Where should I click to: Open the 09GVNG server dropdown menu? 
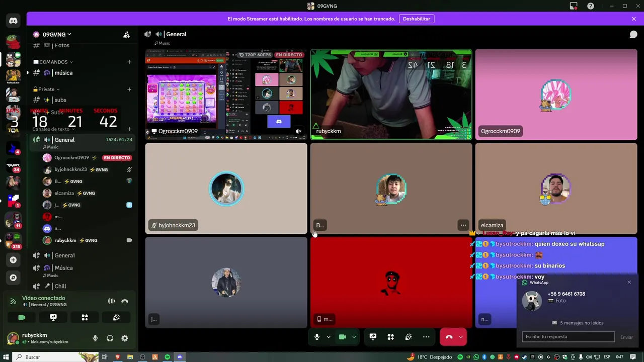click(x=52, y=35)
